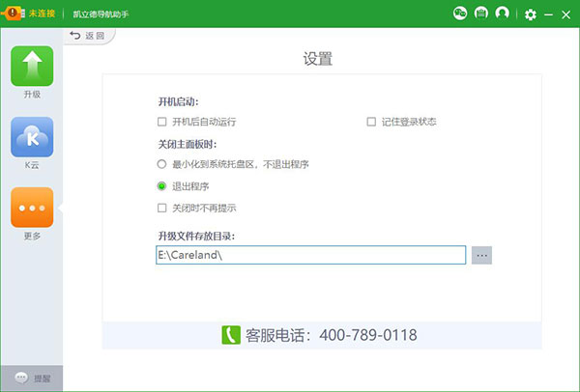Select 最小化到系统托盘区 radio option

tap(161, 164)
